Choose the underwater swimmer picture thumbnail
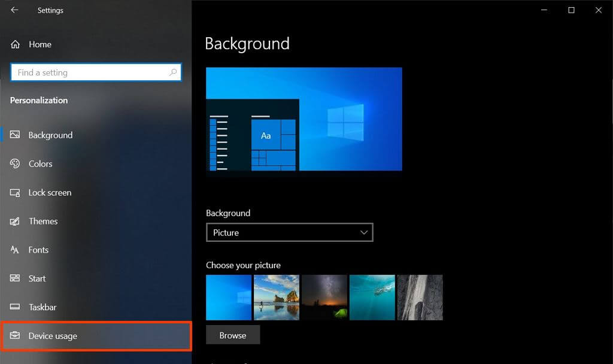613x364 pixels. pos(372,298)
